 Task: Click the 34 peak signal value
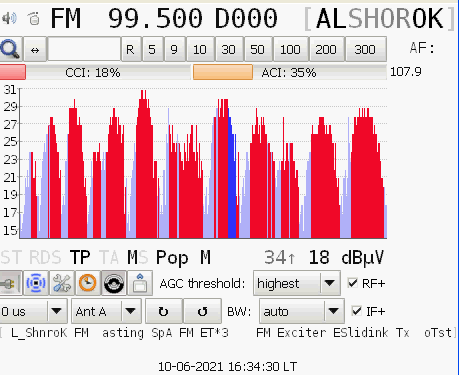(x=280, y=258)
